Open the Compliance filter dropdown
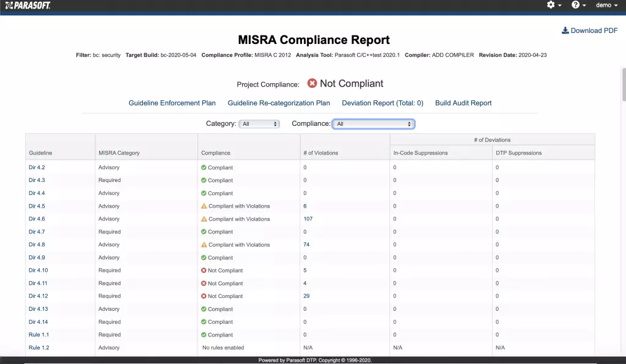Image resolution: width=626 pixels, height=364 pixels. coord(373,123)
